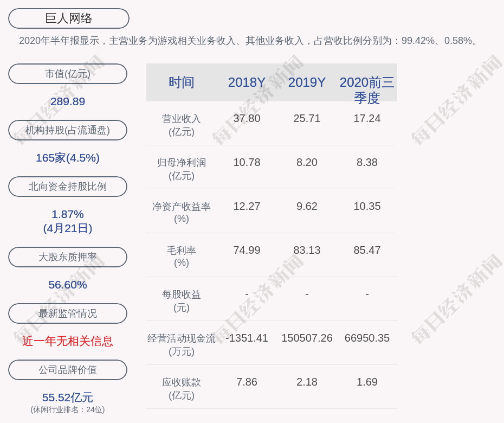Click the 最新监管情况 label pill
504x423 pixels.
pos(68,313)
